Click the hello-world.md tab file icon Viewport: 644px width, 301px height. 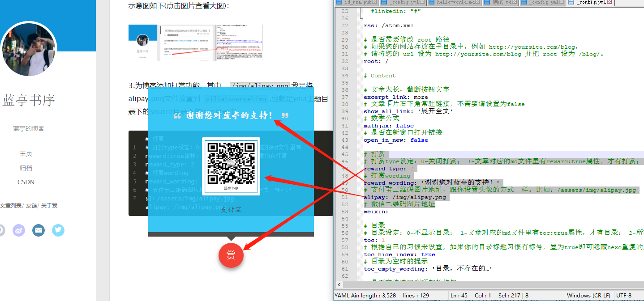point(432,2)
